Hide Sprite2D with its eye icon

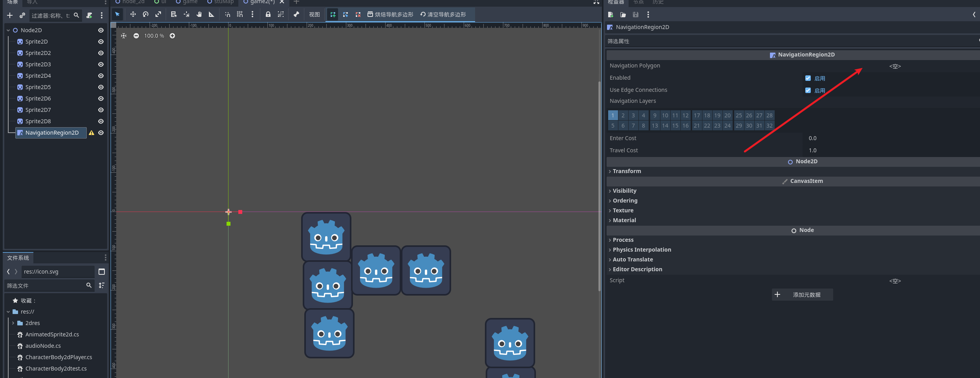[101, 42]
